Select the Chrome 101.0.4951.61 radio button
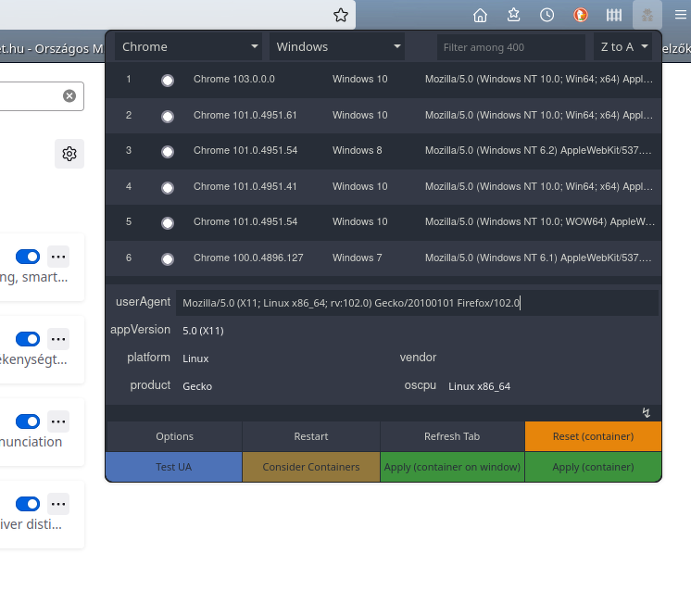 168,117
